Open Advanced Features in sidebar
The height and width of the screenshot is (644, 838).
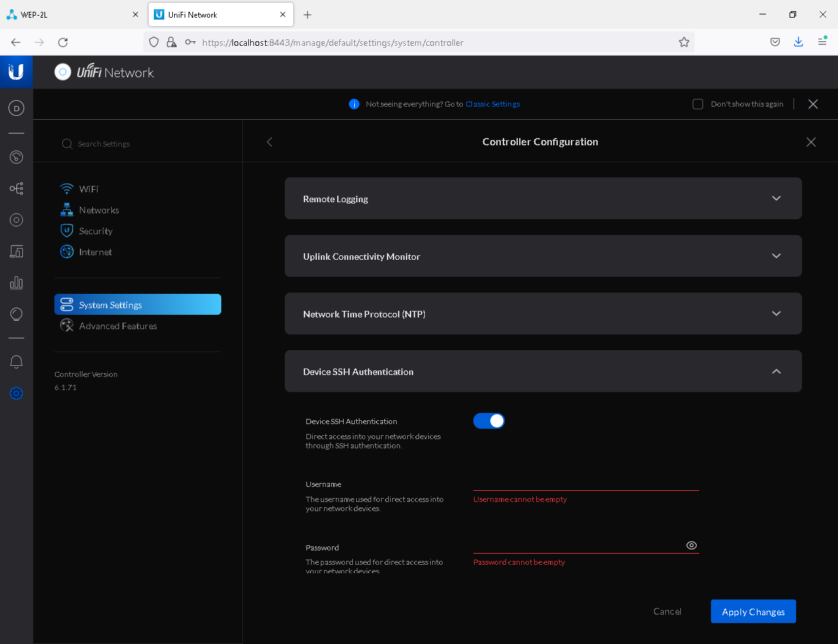tap(109, 326)
